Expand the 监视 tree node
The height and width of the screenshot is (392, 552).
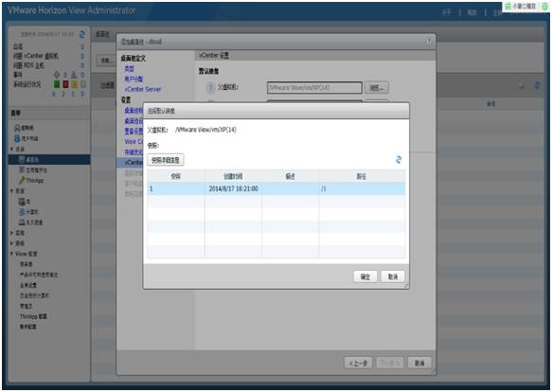11,233
